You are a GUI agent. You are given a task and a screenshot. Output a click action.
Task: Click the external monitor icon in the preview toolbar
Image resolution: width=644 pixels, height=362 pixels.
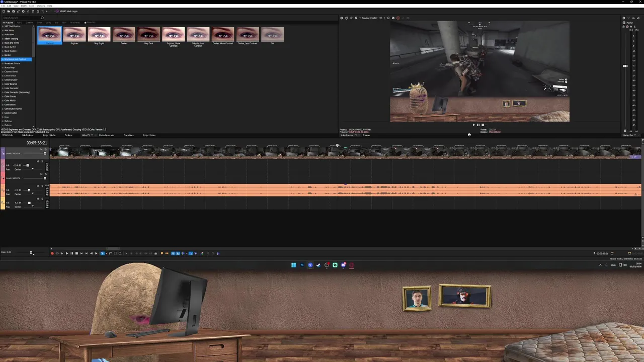(346, 18)
